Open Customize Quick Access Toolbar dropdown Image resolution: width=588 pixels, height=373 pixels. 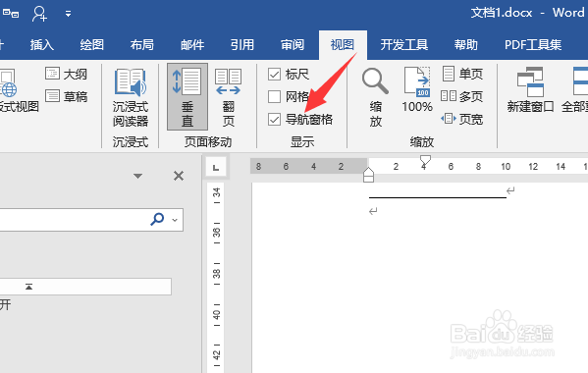click(68, 14)
